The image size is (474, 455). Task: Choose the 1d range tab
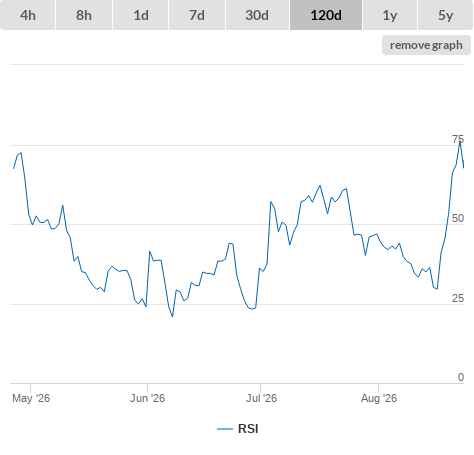click(141, 15)
